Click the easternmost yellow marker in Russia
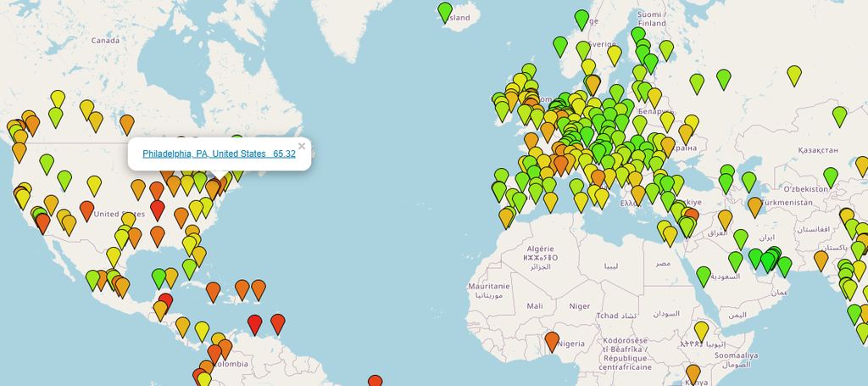 794,76
